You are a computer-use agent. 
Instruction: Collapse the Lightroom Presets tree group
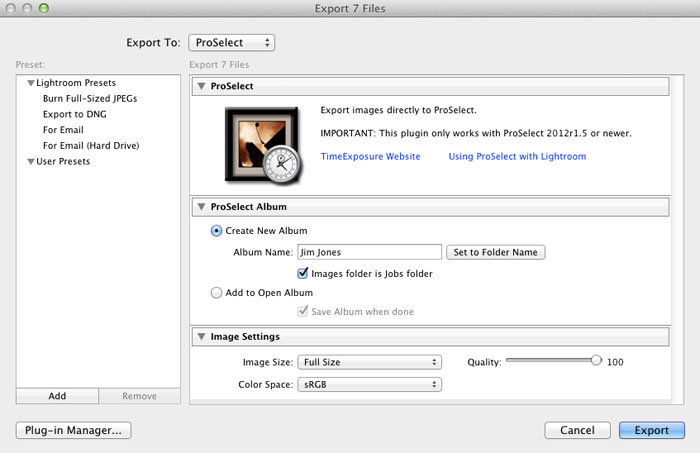coord(30,83)
